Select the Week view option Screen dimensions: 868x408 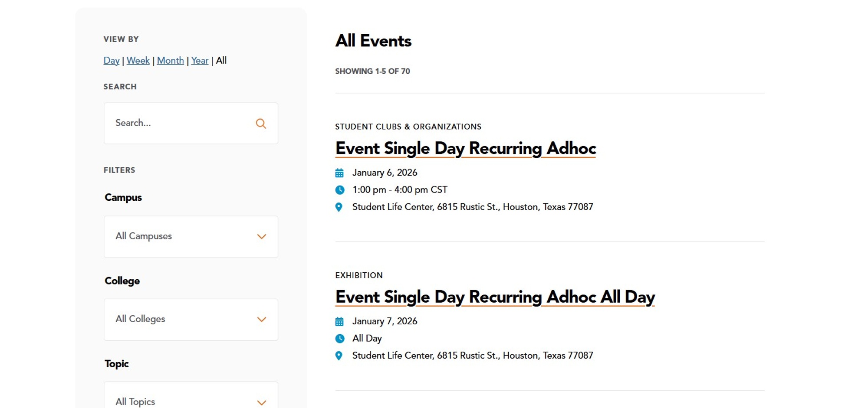click(138, 61)
